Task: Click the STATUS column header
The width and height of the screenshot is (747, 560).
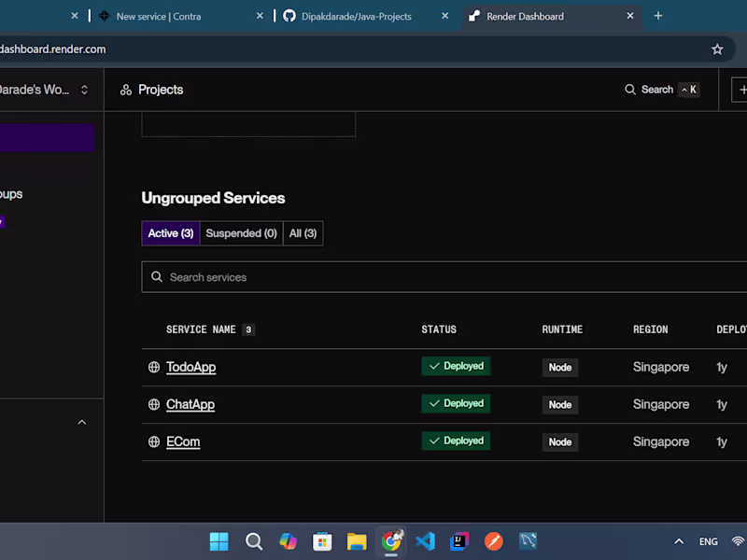Action: (439, 329)
